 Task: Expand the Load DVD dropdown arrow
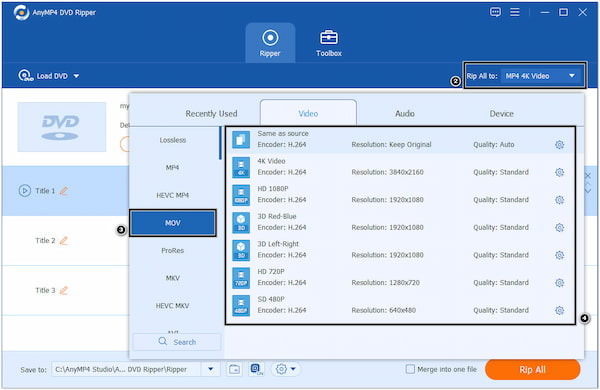(x=77, y=76)
